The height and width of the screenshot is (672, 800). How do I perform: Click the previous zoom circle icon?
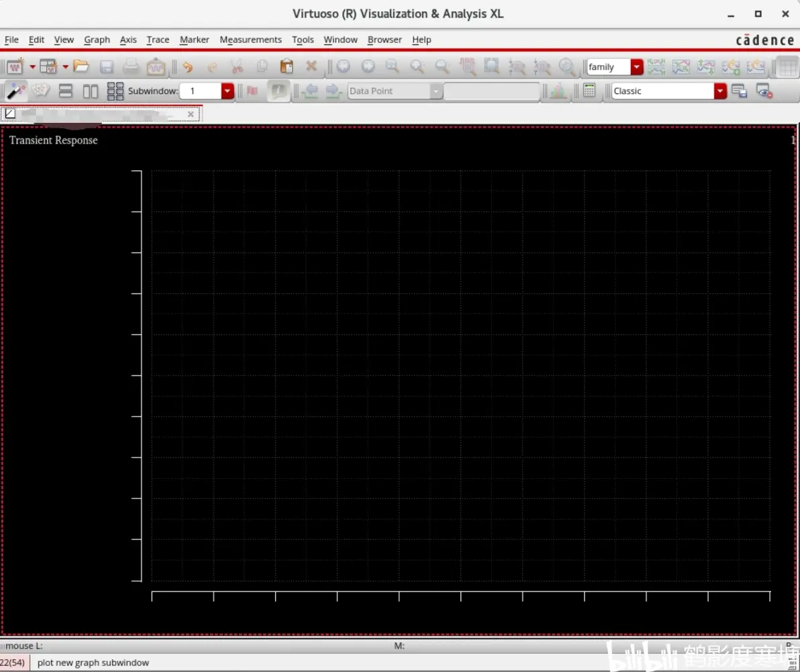[x=344, y=66]
